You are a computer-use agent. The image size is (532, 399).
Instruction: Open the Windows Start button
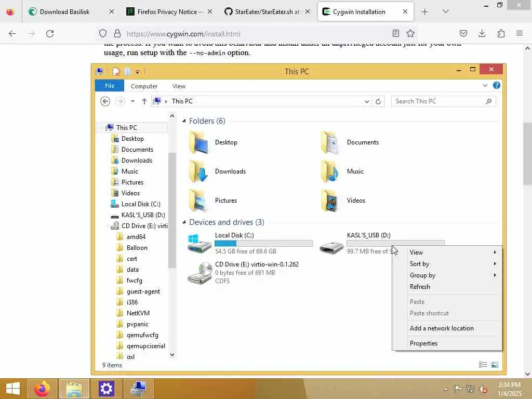coord(13,389)
